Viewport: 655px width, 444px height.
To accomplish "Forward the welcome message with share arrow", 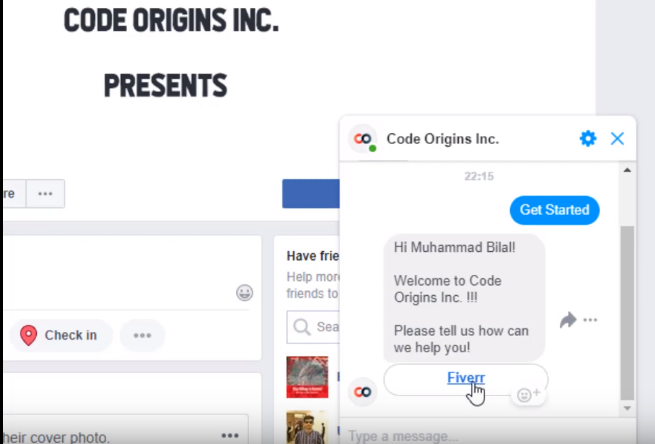I will 568,320.
